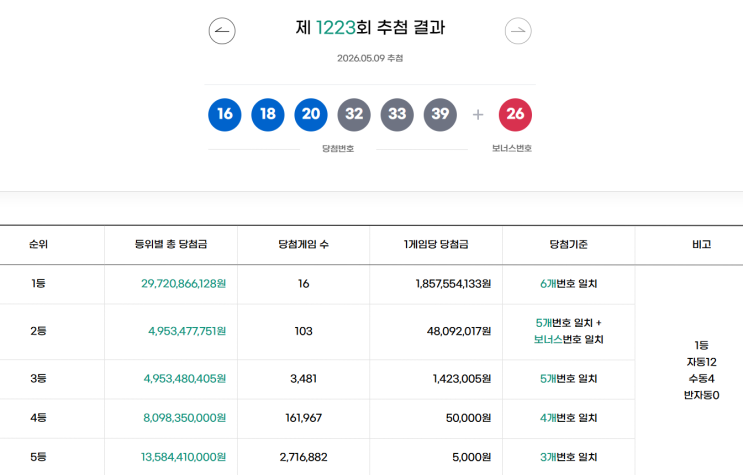Click the 비고 column header
Image resolution: width=743 pixels, height=475 pixels.
pyautogui.click(x=701, y=244)
